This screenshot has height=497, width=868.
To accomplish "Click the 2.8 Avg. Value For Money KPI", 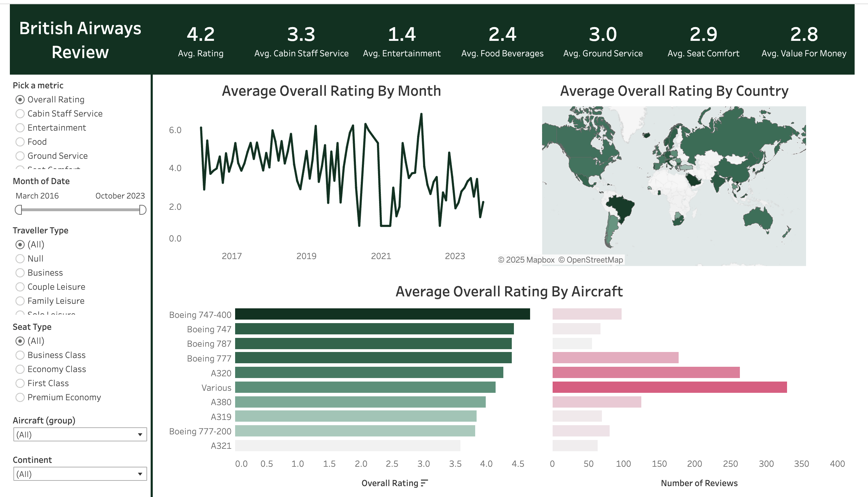I will coord(804,42).
